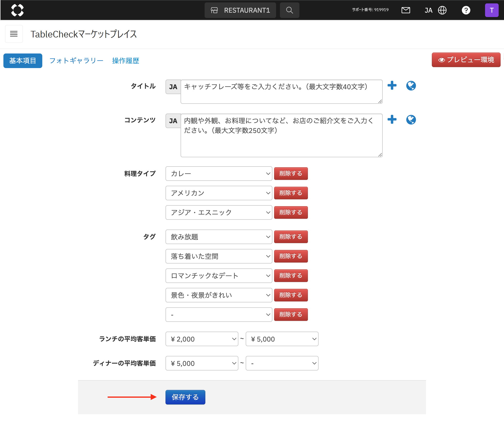Delete the empty '-' tag row
Screen dimensions: 504x423
pos(291,315)
